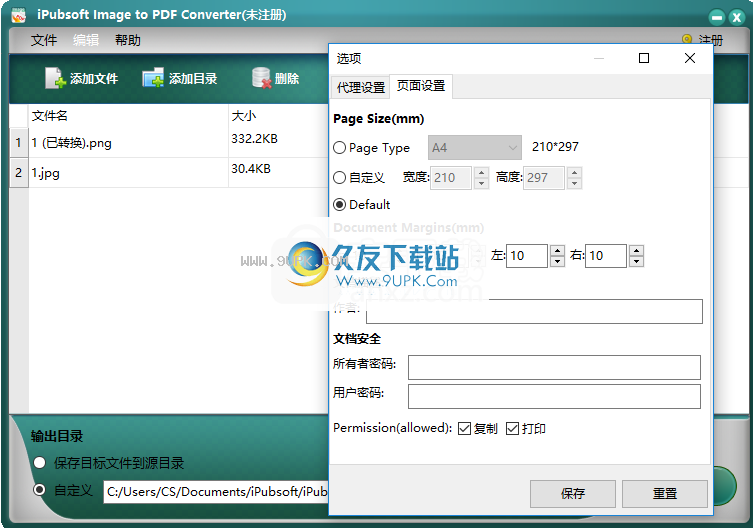Image resolution: width=753 pixels, height=528 pixels.
Task: Decrease the height (高度) spinner value
Action: click(574, 184)
